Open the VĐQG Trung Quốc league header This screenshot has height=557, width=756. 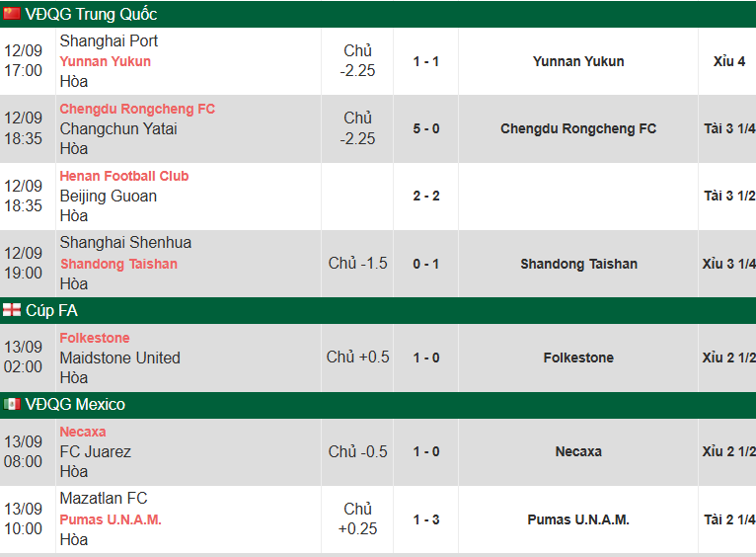[91, 14]
